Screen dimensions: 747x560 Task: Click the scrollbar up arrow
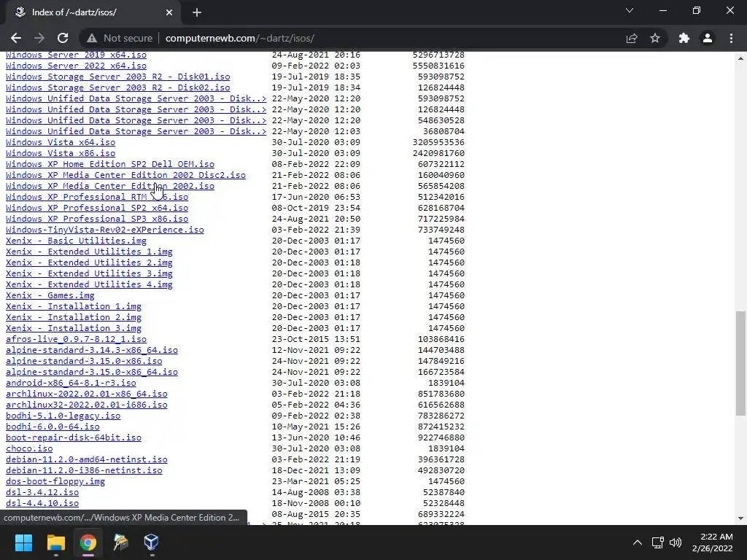click(x=740, y=58)
